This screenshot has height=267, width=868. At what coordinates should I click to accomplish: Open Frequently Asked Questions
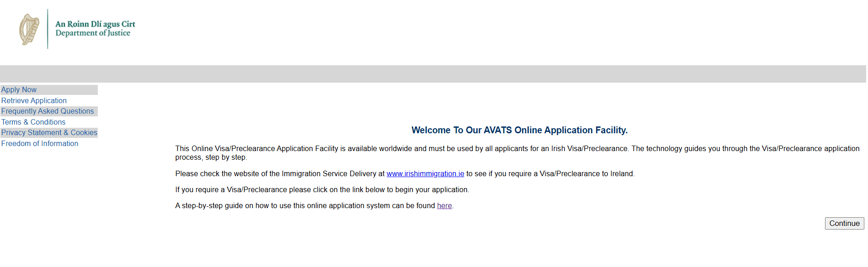pyautogui.click(x=48, y=111)
